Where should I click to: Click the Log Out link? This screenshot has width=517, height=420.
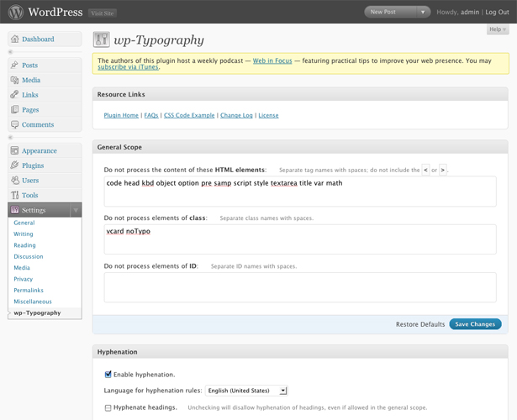coord(497,13)
